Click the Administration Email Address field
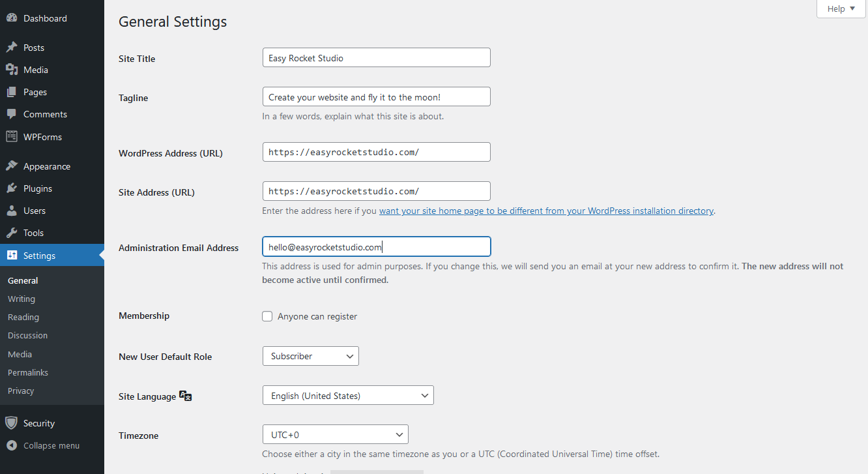 (376, 246)
